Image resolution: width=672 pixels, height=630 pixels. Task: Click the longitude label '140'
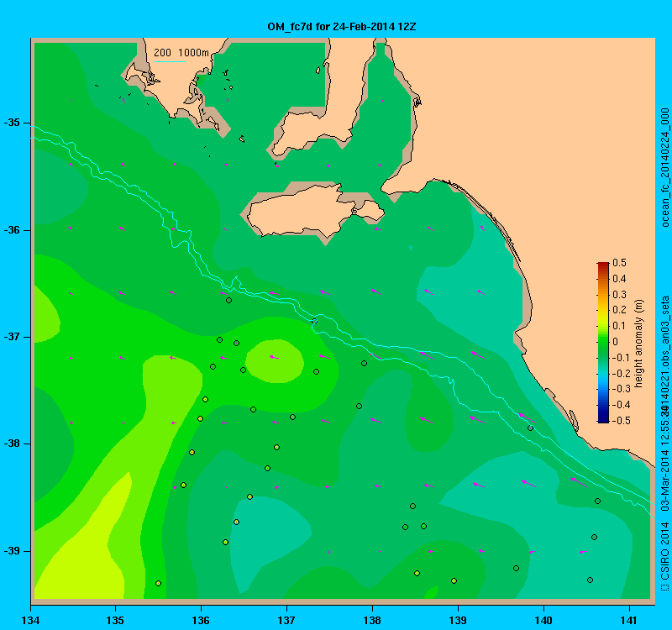[543, 620]
